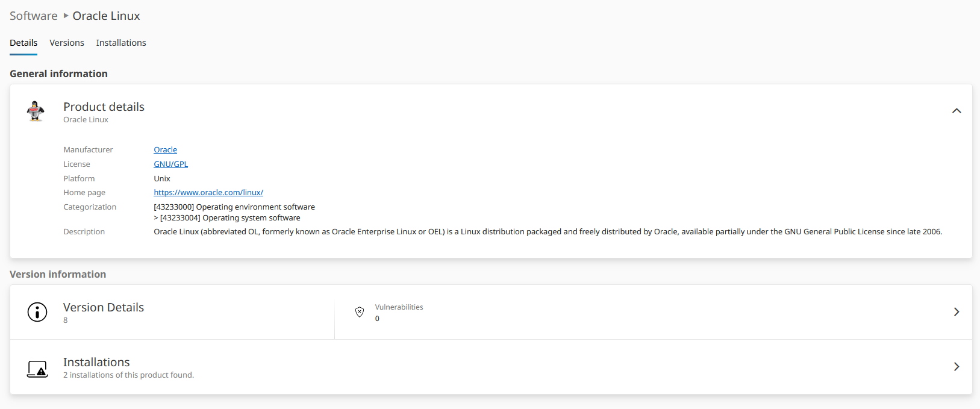Click the Installations laptop warning icon

tap(37, 369)
